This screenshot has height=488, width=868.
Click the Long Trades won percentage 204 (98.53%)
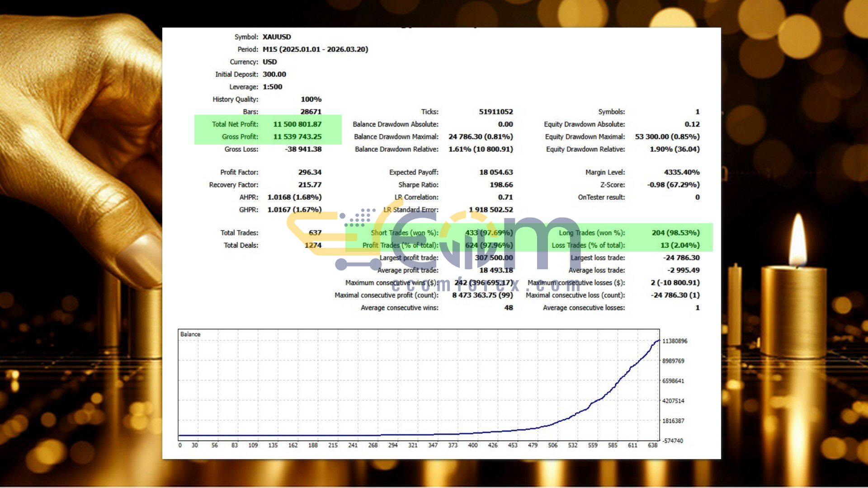pyautogui.click(x=675, y=233)
